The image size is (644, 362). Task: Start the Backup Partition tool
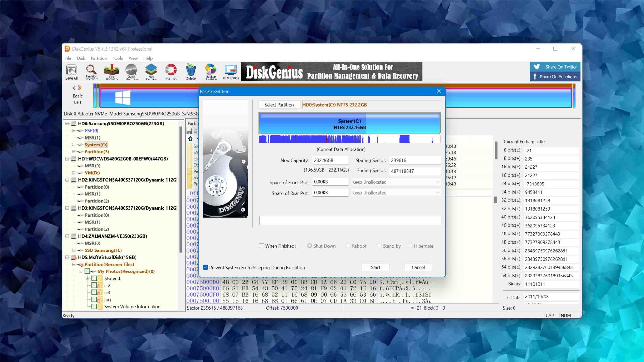click(211, 72)
